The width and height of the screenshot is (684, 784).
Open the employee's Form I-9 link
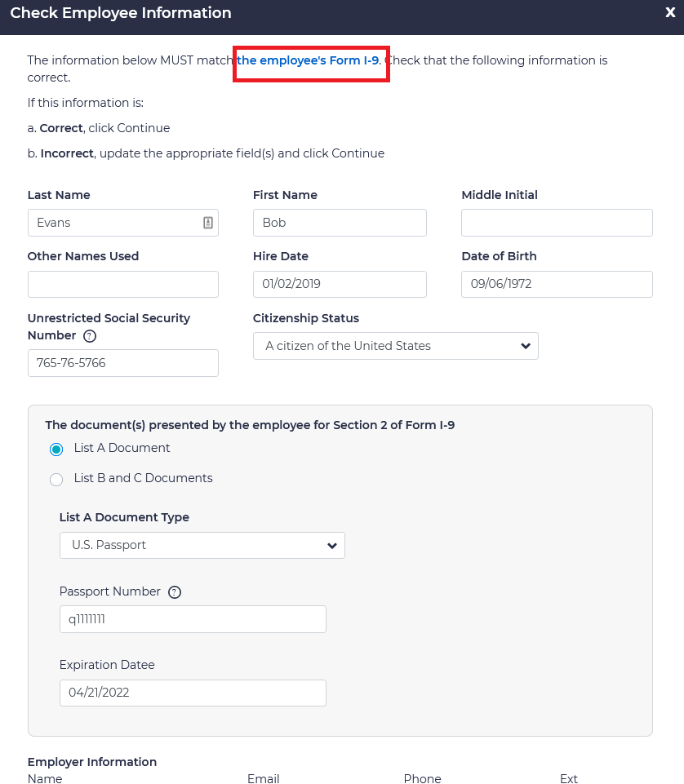(309, 60)
